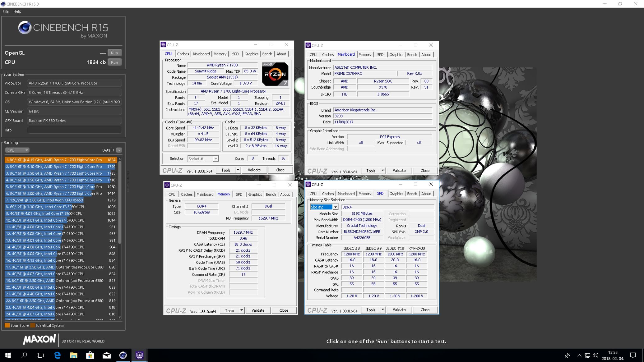The image size is (644, 362).
Task: Open the Help menu
Action: [17, 11]
